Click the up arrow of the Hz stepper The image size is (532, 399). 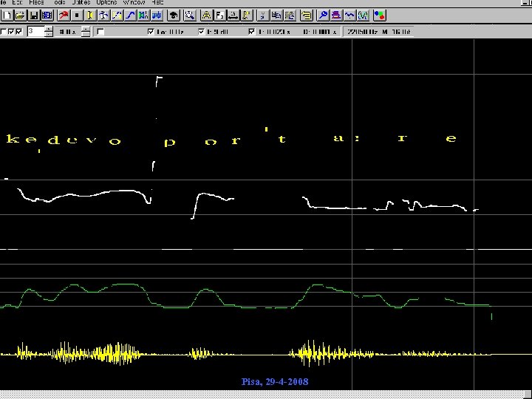86,29
